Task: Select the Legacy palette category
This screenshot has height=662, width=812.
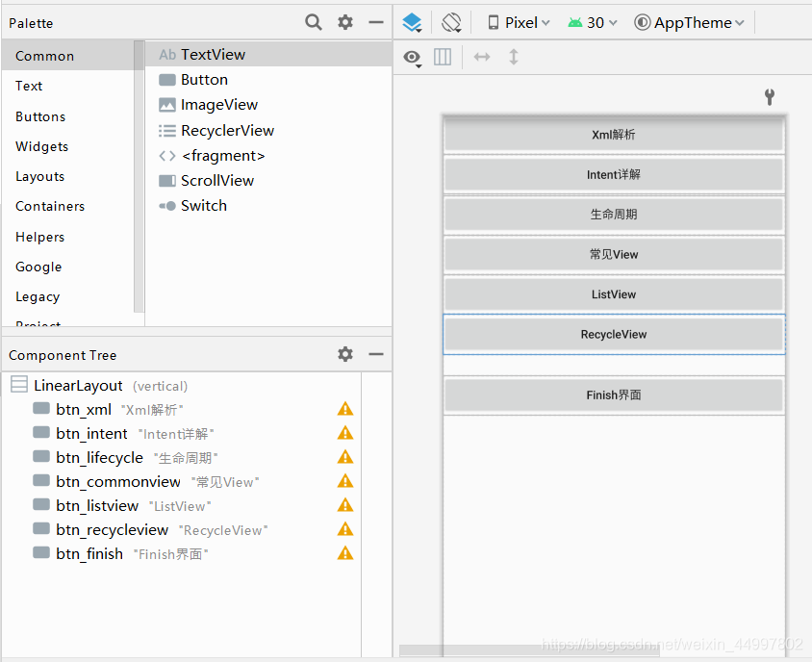Action: [x=68, y=296]
